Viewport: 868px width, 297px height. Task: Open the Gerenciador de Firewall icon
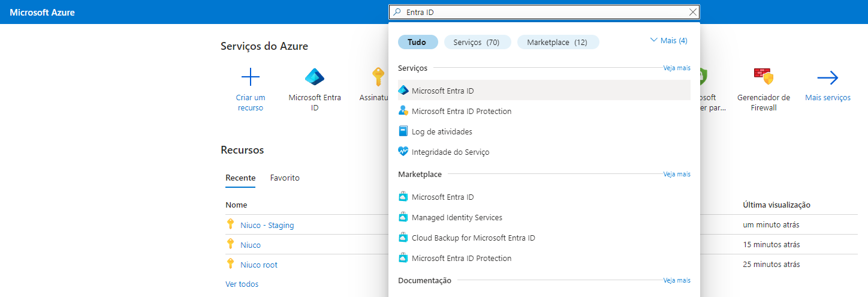pos(764,77)
